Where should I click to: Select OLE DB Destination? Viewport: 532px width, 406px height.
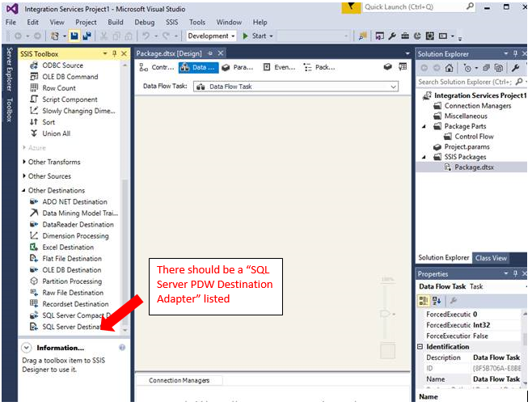72,270
